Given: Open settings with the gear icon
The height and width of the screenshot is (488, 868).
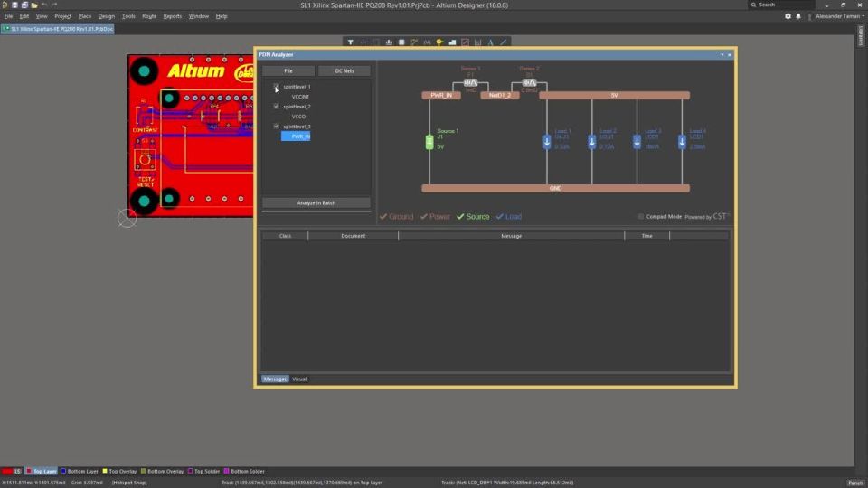Looking at the screenshot, I should coord(788,16).
